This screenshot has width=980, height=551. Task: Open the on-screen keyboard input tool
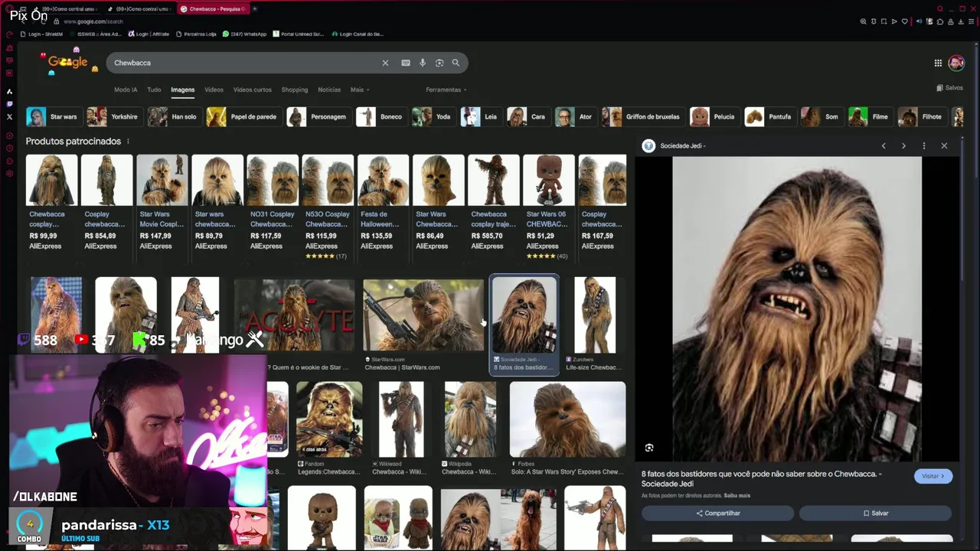tap(406, 63)
